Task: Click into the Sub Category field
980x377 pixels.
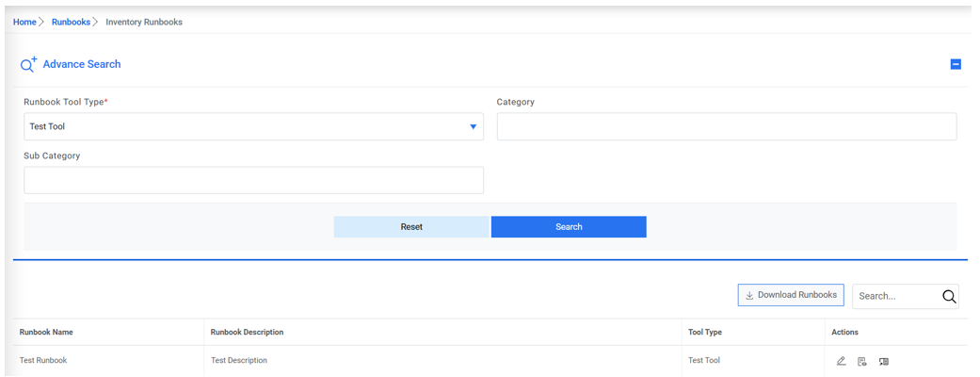Action: pos(253,180)
